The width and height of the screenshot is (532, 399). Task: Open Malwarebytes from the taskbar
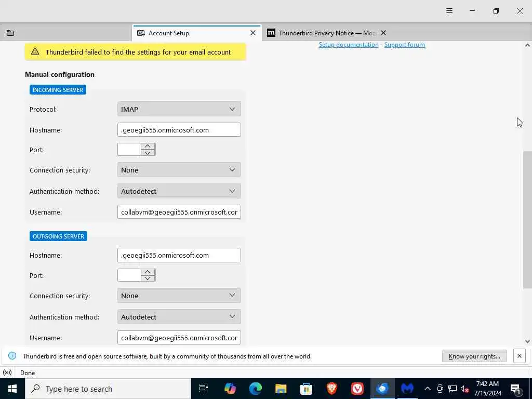[x=407, y=389]
